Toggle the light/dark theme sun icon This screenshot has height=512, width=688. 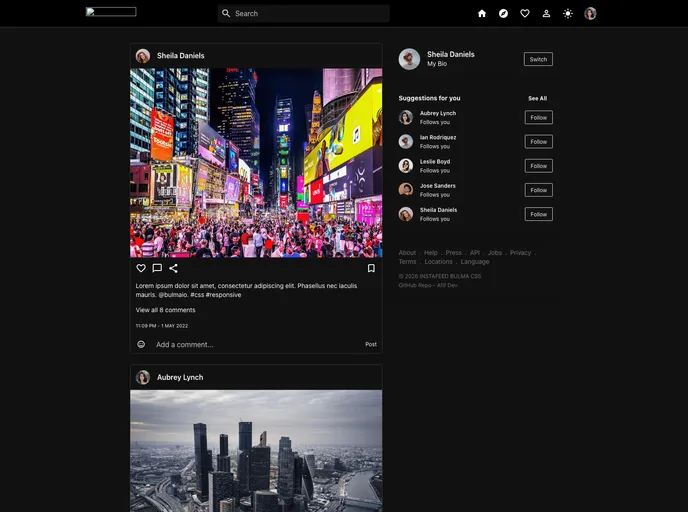coord(568,14)
